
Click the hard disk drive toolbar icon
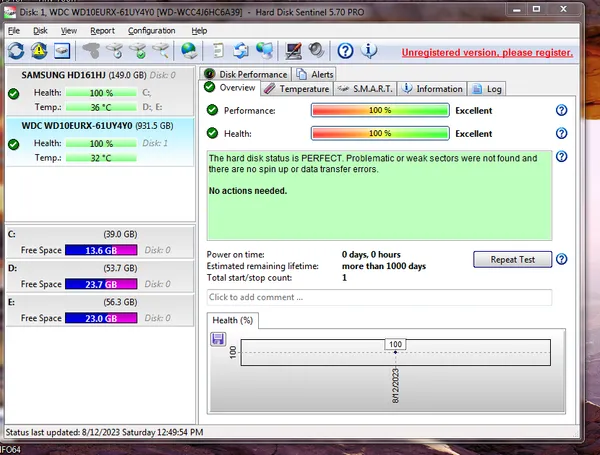click(x=62, y=51)
